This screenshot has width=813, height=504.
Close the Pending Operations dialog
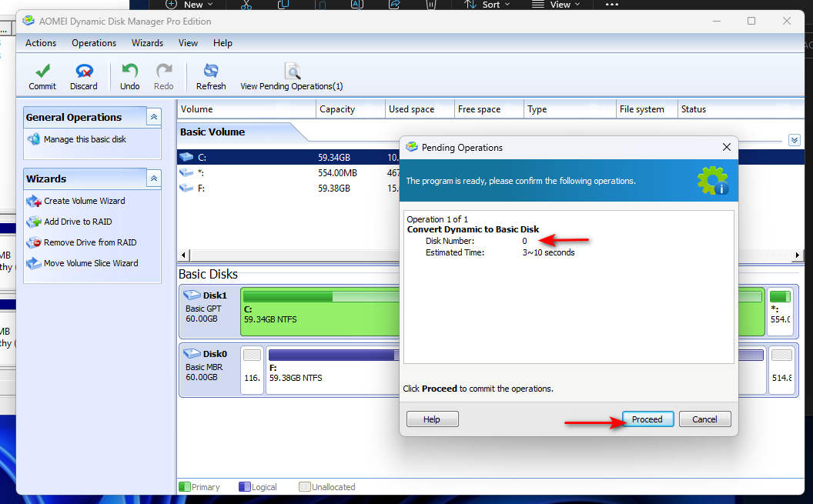727,147
